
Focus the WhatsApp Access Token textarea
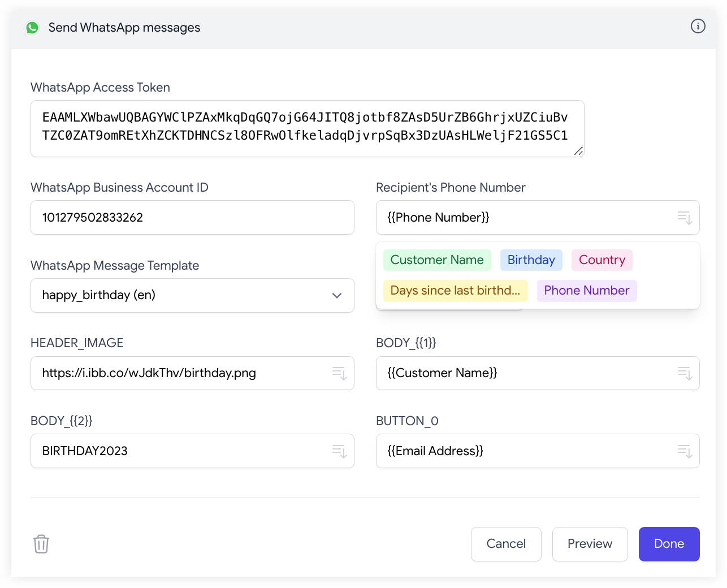point(307,128)
